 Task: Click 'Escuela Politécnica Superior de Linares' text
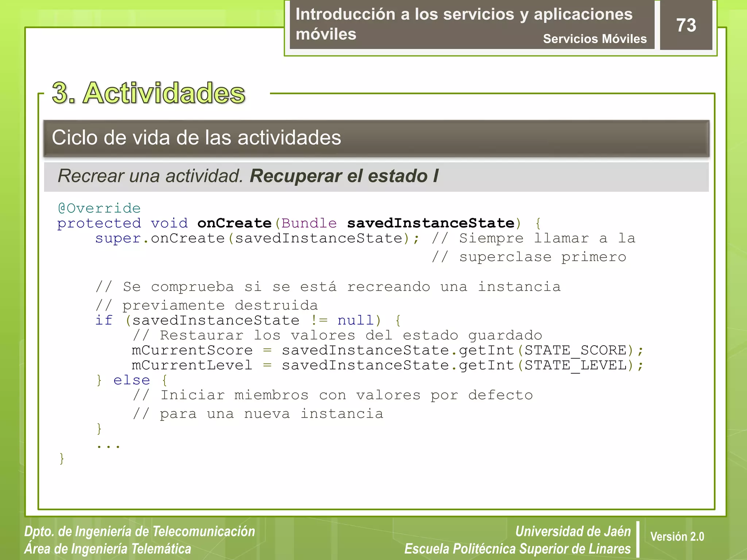click(518, 549)
